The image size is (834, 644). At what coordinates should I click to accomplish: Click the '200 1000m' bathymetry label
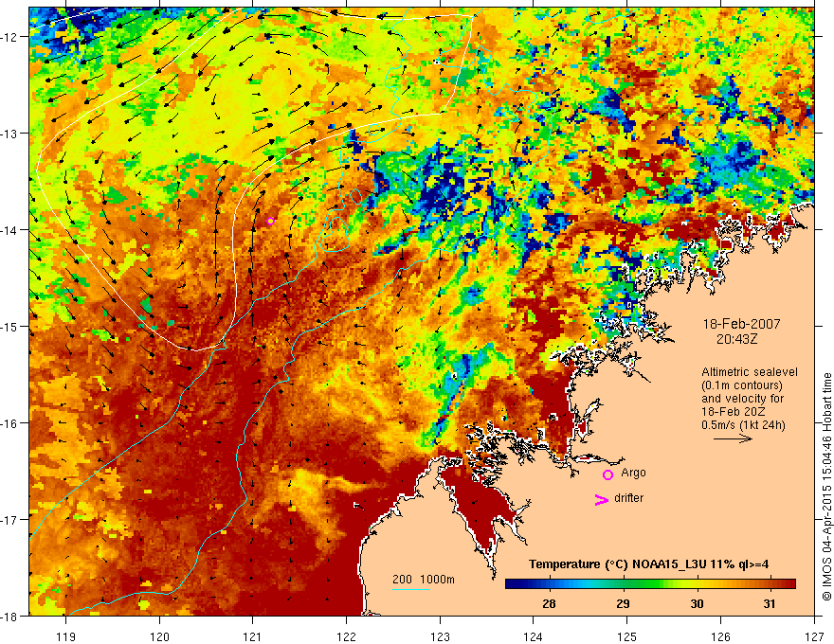(x=424, y=580)
